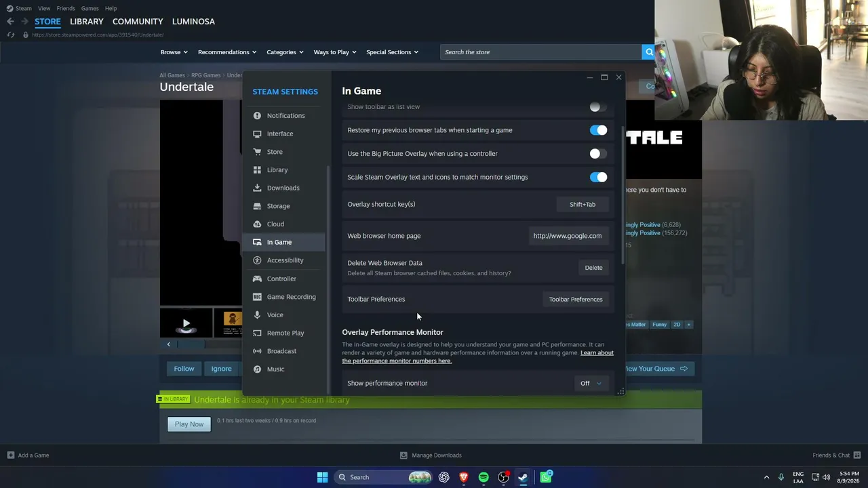868x488 pixels.
Task: Enable Big Picture Overlay when using controller
Action: [598, 154]
